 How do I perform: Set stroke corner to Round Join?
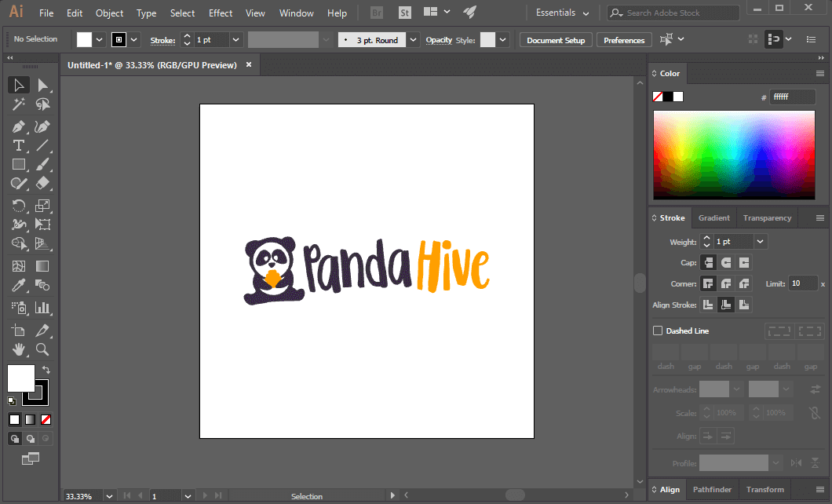tap(725, 283)
